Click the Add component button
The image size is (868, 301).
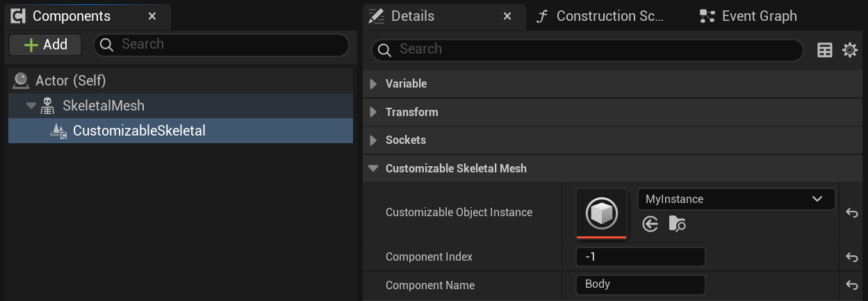click(45, 44)
